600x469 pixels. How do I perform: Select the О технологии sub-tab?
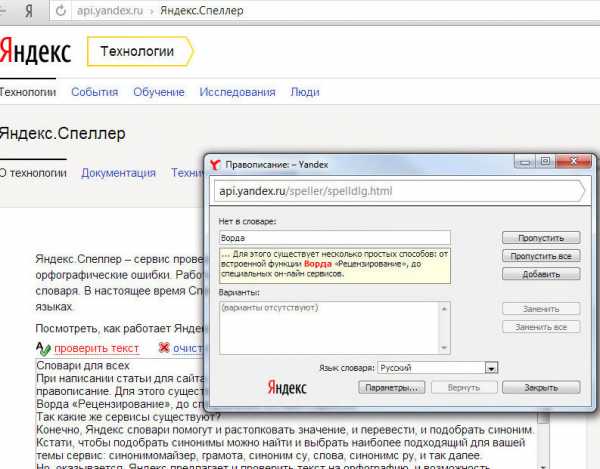(33, 173)
